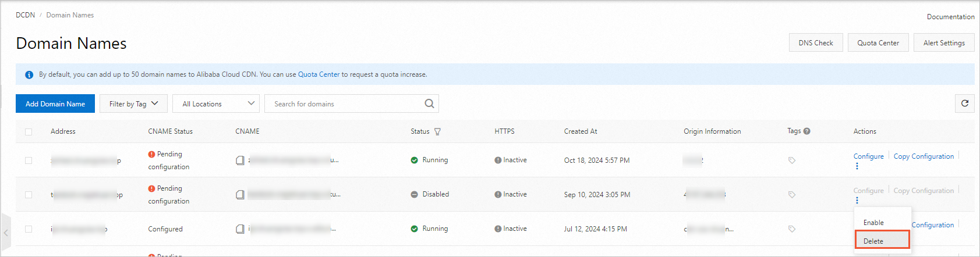Click the tag icon in the first row

792,160
